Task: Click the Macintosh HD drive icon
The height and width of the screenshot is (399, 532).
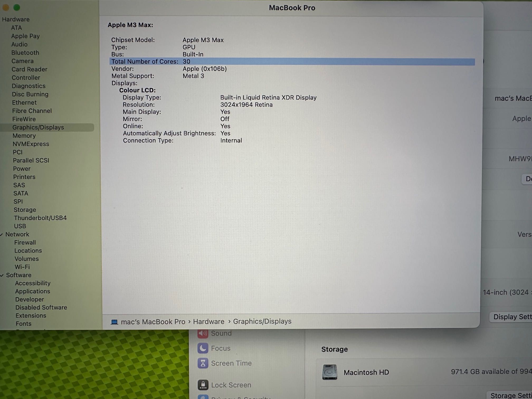Action: 330,372
